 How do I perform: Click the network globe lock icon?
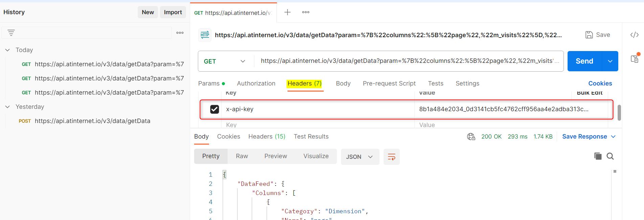click(x=471, y=137)
